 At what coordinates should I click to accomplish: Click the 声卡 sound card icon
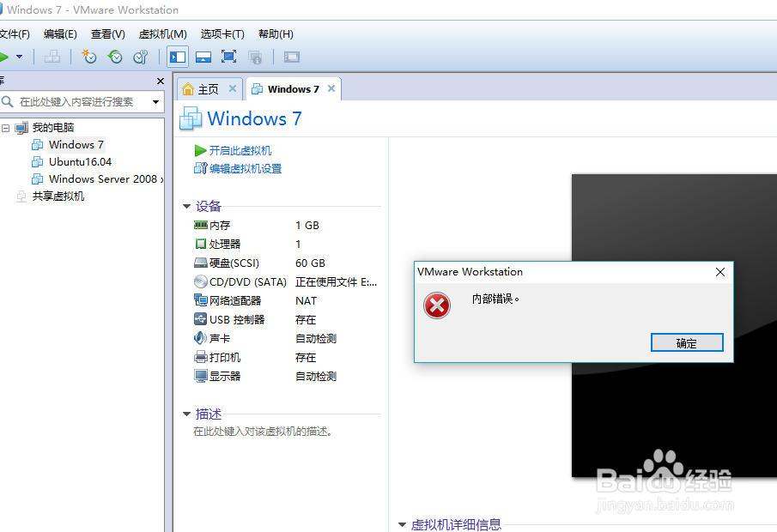200,338
